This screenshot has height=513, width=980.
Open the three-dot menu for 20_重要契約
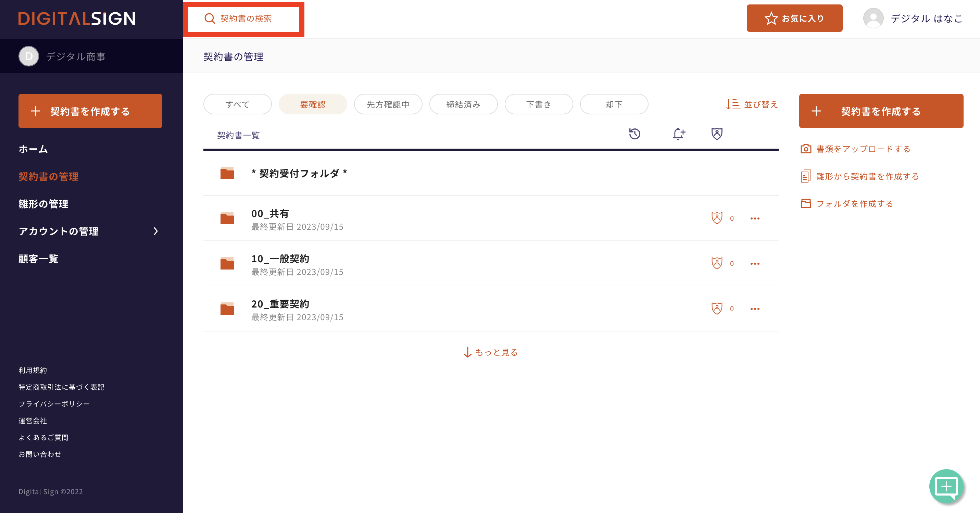pos(755,309)
